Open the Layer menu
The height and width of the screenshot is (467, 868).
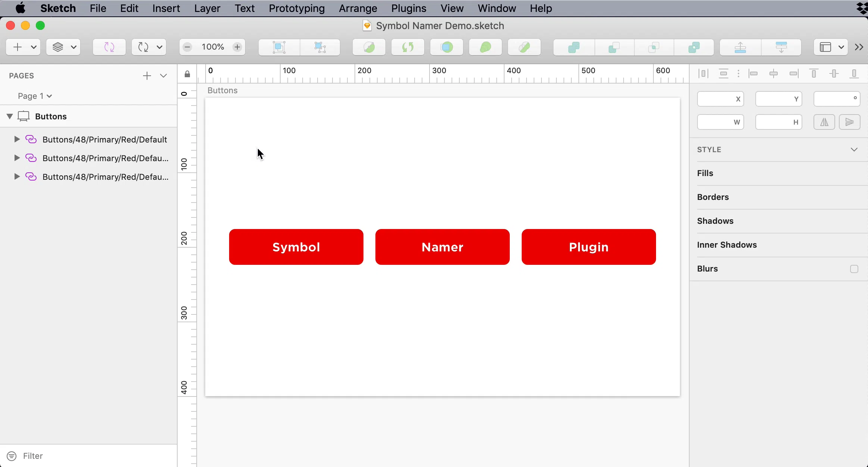click(207, 8)
